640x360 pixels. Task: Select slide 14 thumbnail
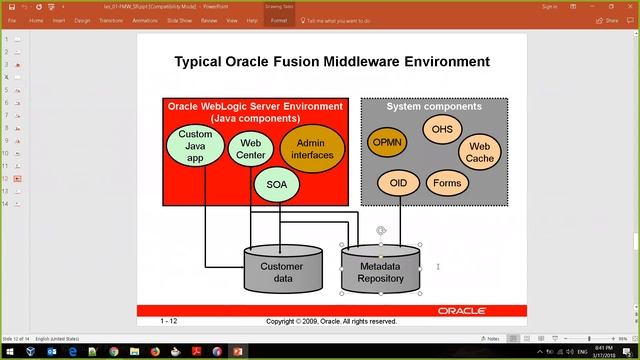coord(17,204)
